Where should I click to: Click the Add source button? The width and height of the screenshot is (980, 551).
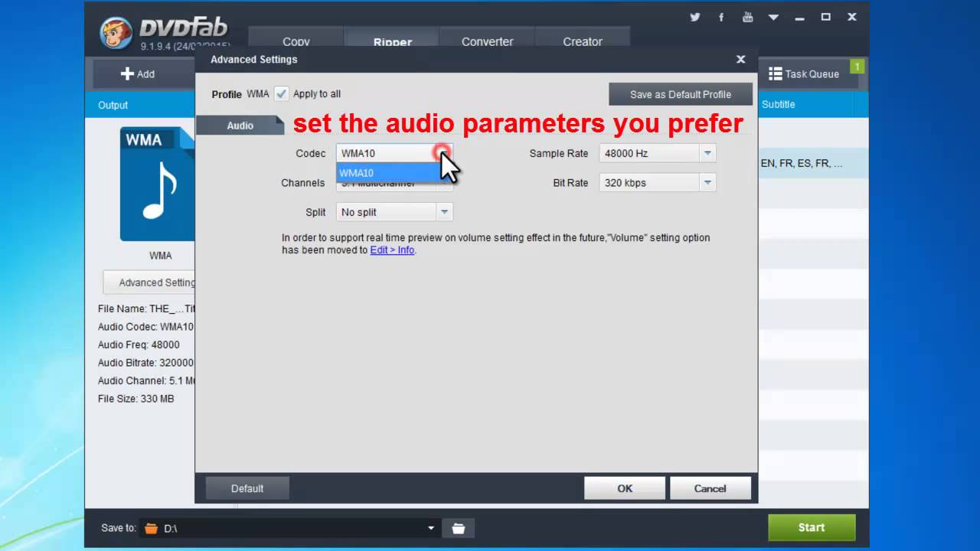[x=138, y=73]
